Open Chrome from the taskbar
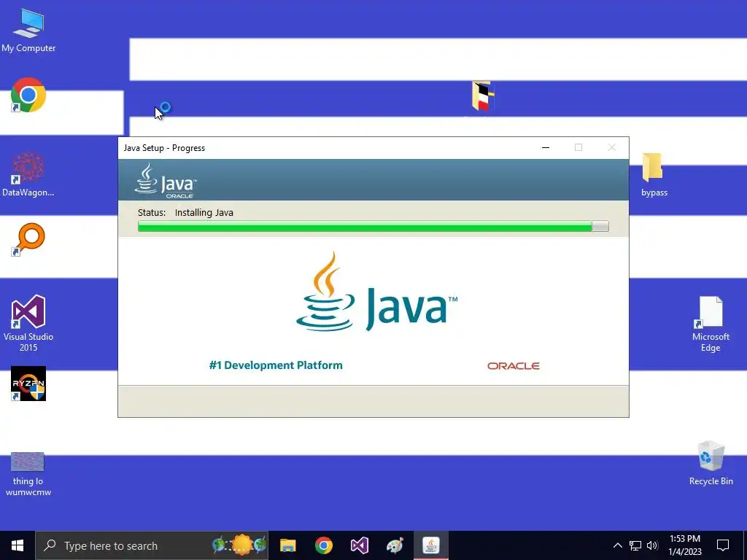Screen dimensions: 747x560 323,545
